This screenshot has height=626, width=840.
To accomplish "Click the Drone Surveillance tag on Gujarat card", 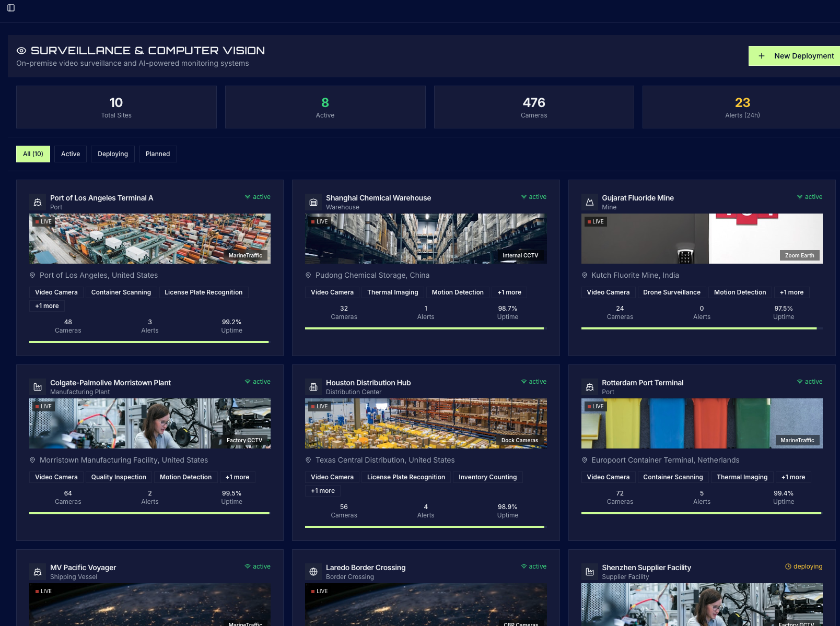I will [x=672, y=292].
